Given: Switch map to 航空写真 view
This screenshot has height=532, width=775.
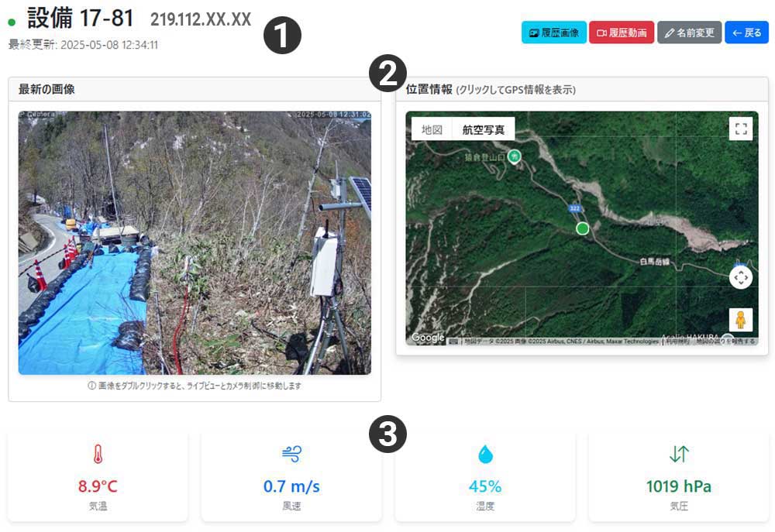Looking at the screenshot, I should coord(484,129).
